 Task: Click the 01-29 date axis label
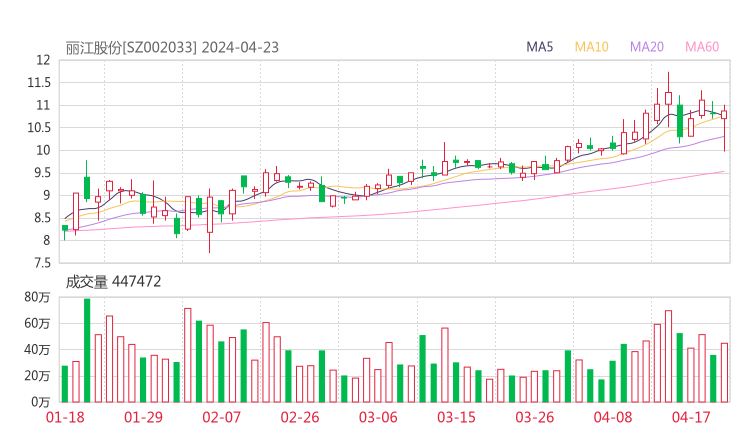143,417
